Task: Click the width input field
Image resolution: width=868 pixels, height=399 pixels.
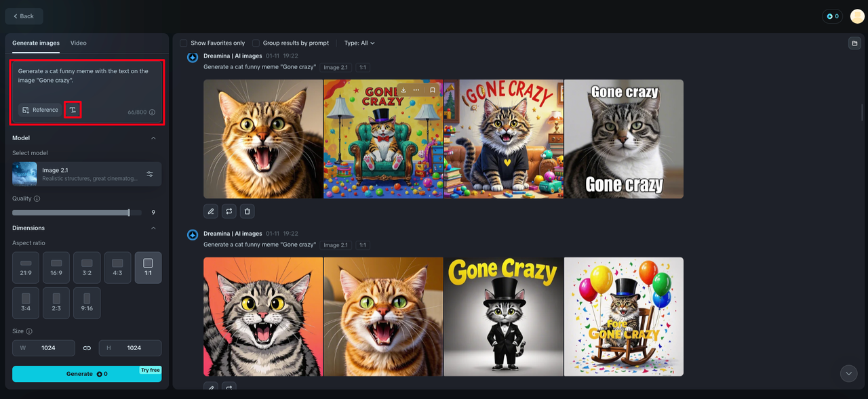Action: pos(43,348)
